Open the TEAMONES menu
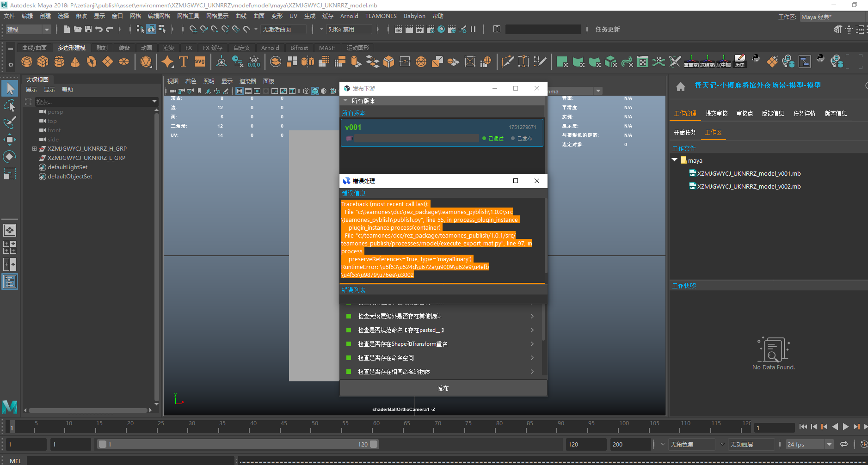Viewport: 868px width, 465px height. [x=381, y=16]
